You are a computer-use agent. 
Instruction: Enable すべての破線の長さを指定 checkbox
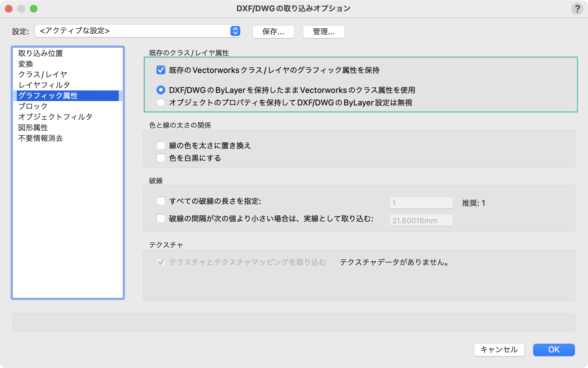click(161, 201)
